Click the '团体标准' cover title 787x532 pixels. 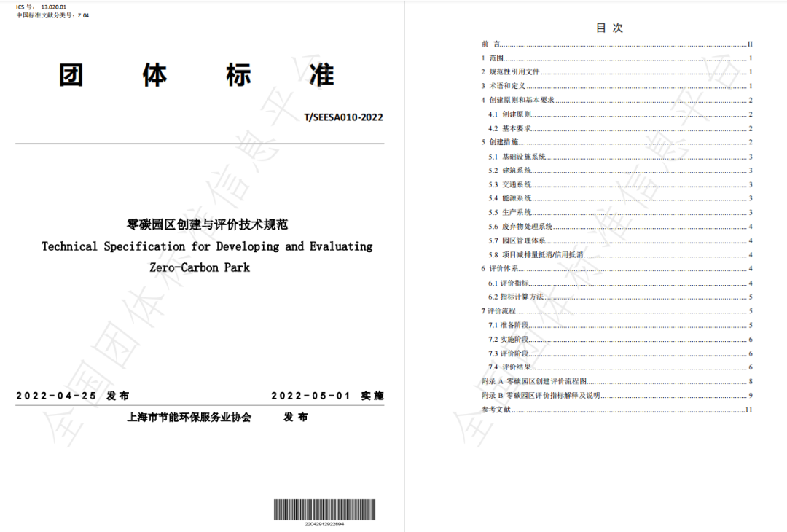click(x=196, y=75)
